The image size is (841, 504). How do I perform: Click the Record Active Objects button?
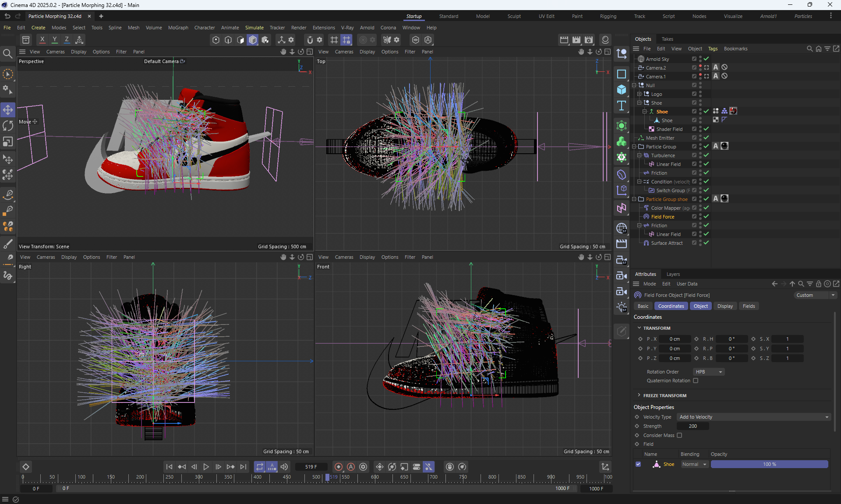tap(338, 467)
